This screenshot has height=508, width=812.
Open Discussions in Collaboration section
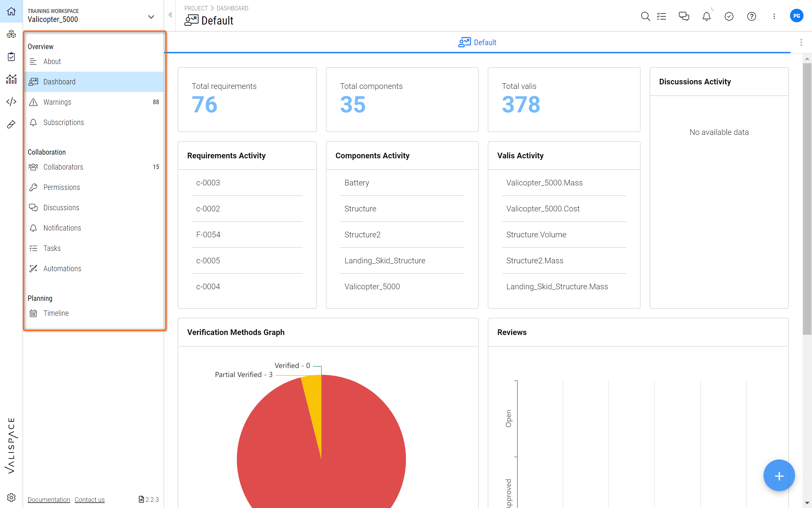pyautogui.click(x=94, y=208)
